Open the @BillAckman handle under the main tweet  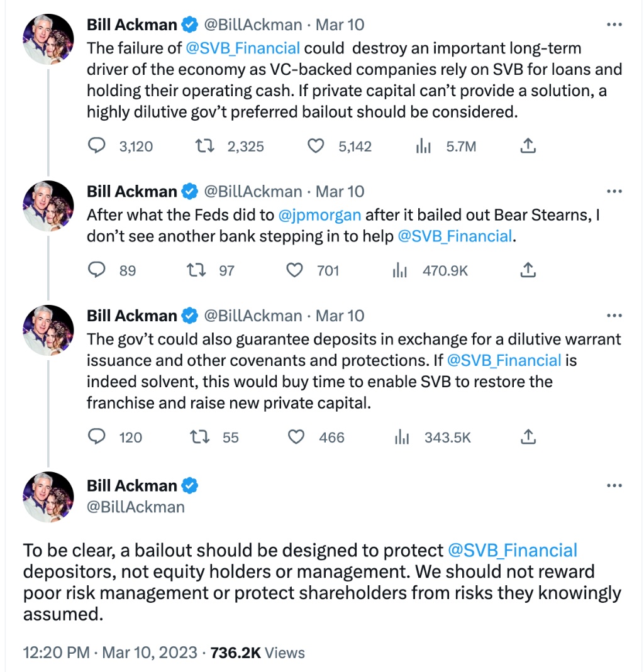tap(136, 507)
